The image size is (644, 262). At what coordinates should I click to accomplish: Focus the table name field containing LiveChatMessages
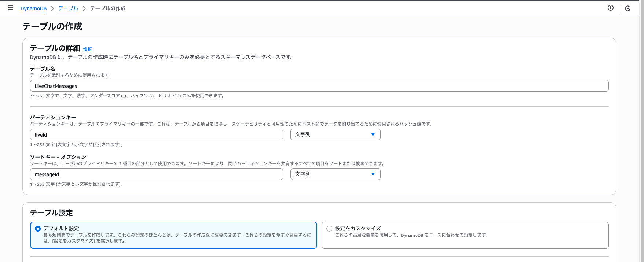tap(319, 86)
